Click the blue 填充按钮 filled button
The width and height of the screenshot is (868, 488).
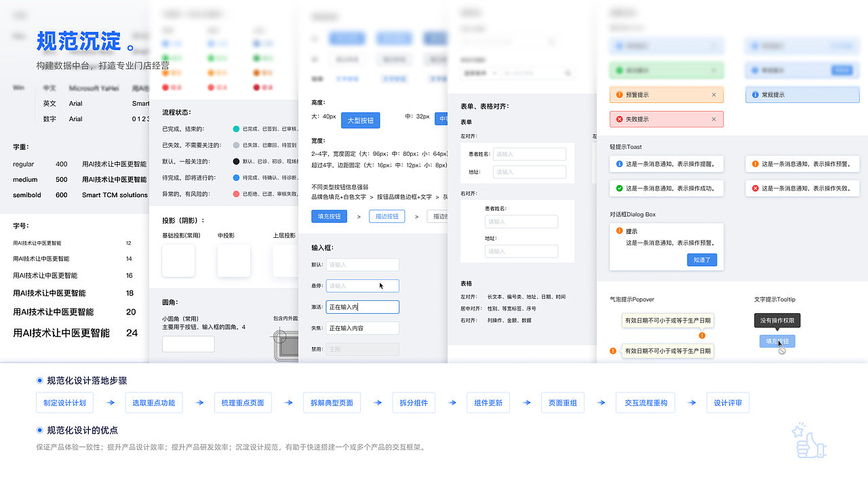(330, 216)
